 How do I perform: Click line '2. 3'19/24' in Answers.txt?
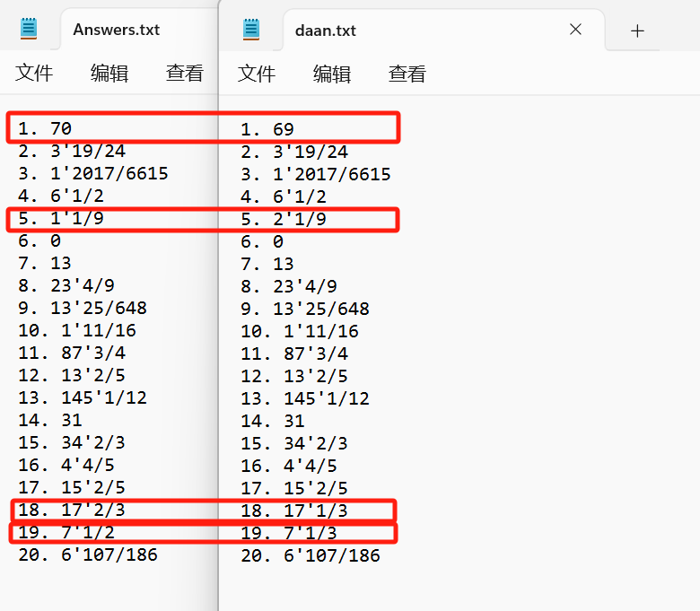tap(72, 151)
